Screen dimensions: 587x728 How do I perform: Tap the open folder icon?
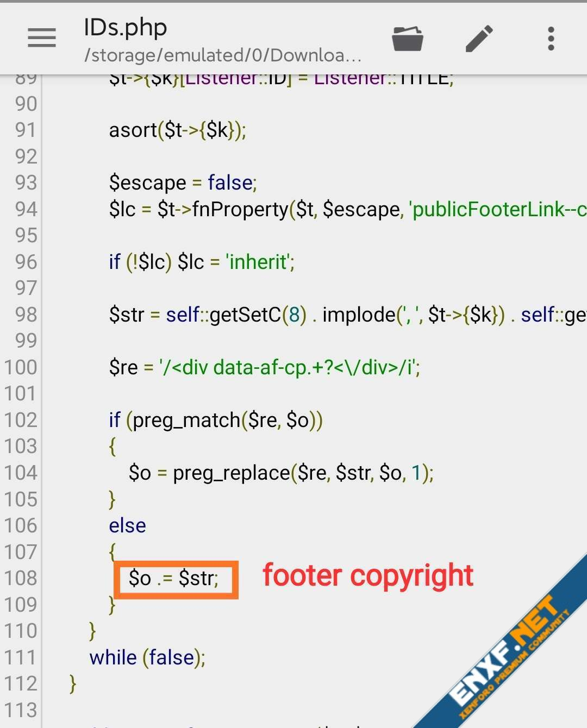407,39
